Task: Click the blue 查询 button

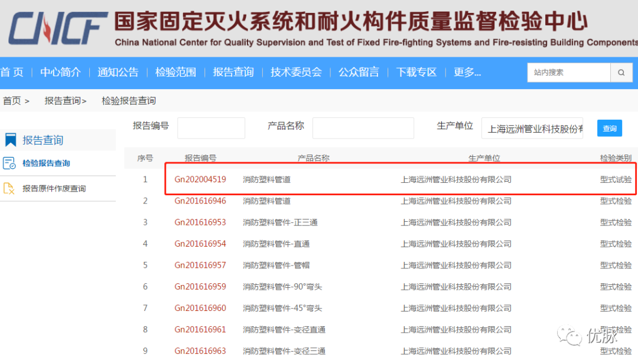Action: coord(609,128)
